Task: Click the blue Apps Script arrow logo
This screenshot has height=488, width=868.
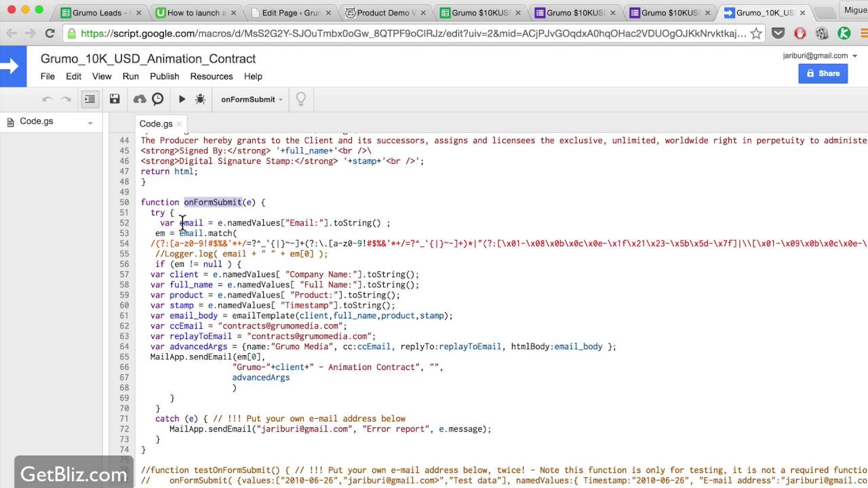Action: tap(13, 66)
